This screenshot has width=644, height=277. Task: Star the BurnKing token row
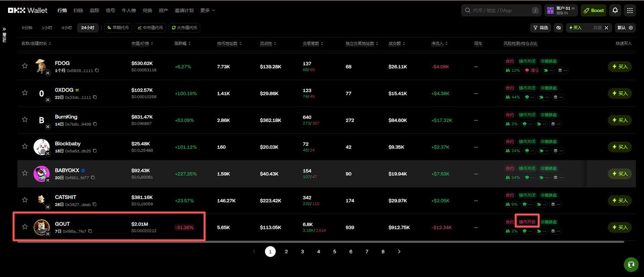(25, 119)
